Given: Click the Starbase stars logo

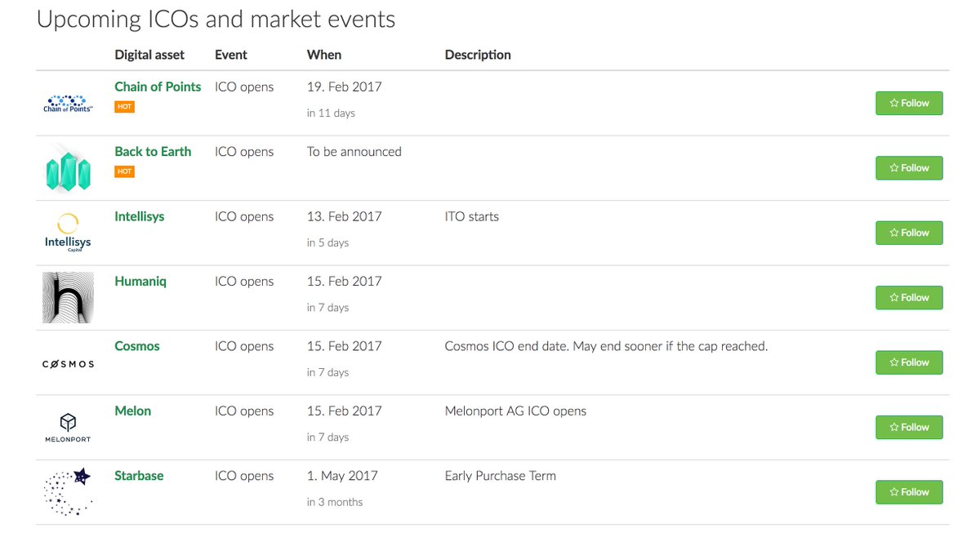Looking at the screenshot, I should [x=69, y=491].
